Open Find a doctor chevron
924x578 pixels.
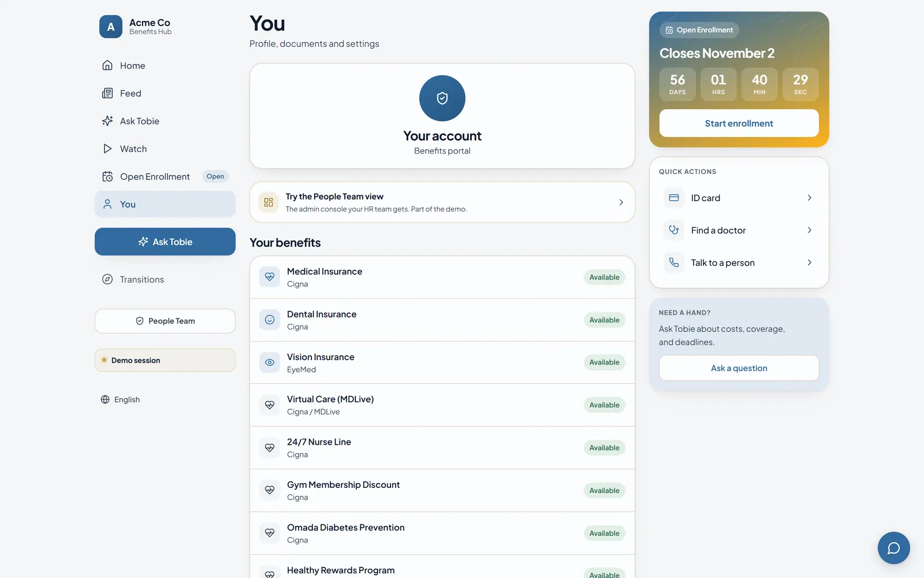point(810,230)
